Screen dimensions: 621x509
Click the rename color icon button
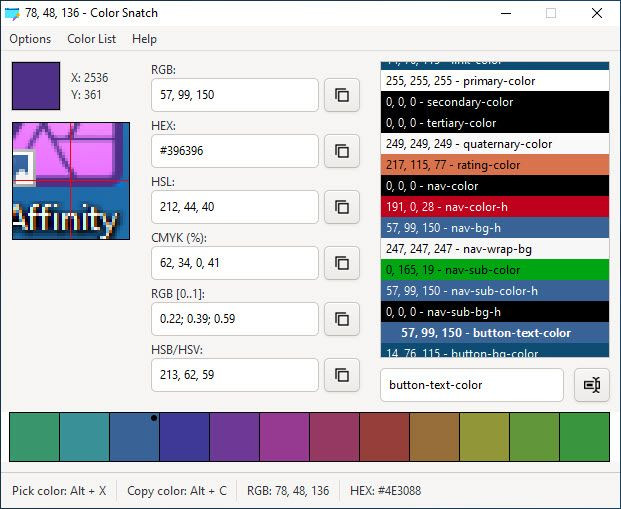(592, 385)
